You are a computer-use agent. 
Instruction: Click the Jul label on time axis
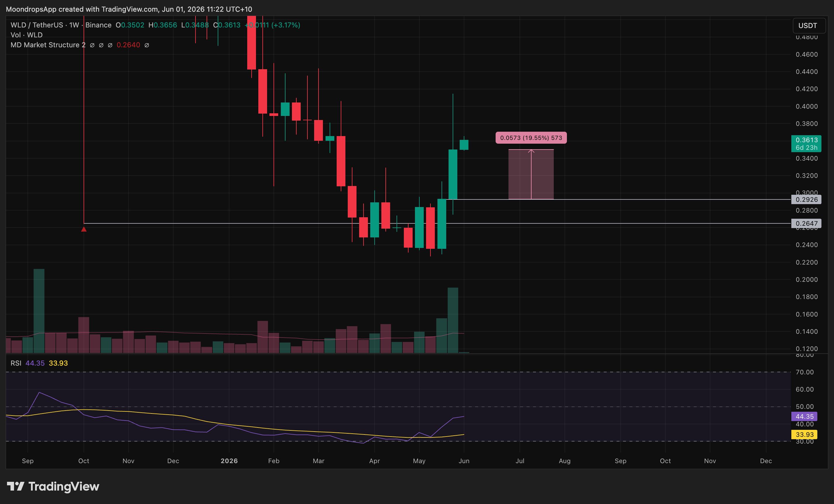coord(520,461)
